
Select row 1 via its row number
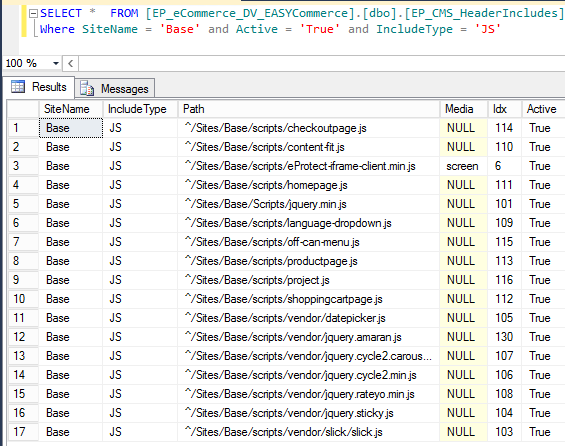coord(23,128)
